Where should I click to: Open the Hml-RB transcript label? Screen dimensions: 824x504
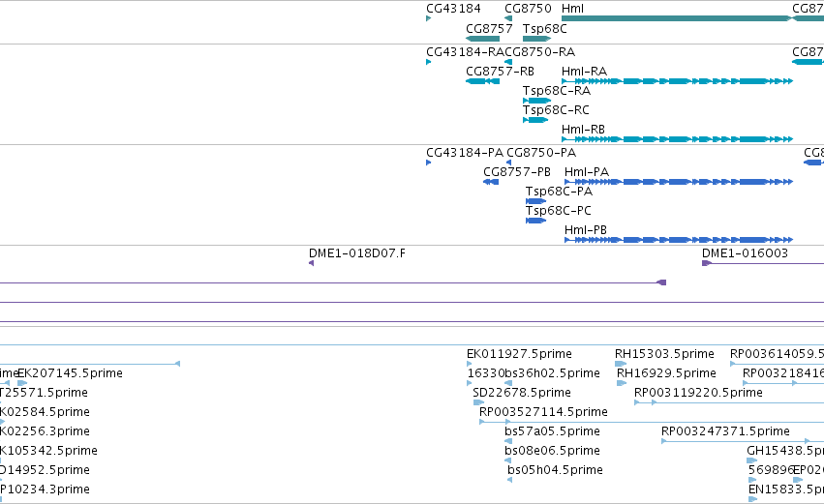[583, 130]
